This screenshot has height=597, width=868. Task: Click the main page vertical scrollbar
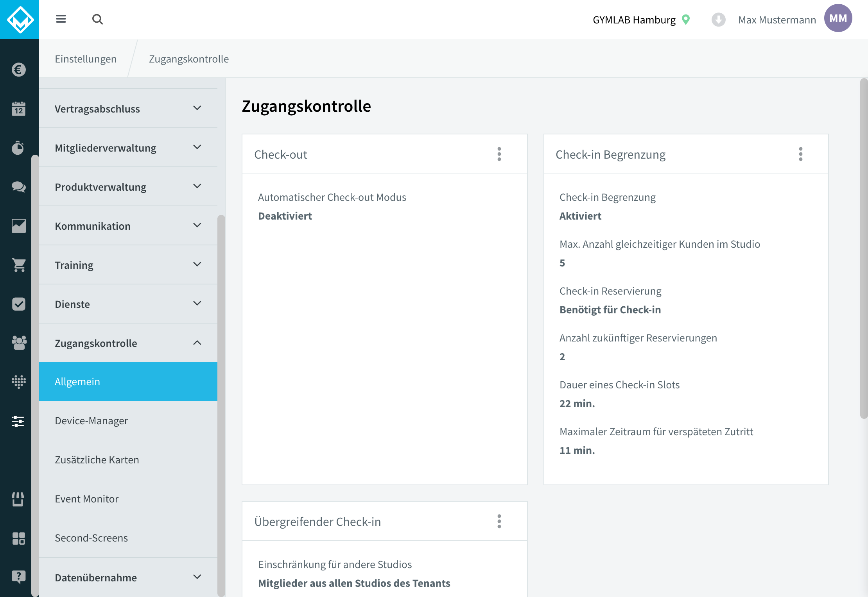(x=864, y=248)
